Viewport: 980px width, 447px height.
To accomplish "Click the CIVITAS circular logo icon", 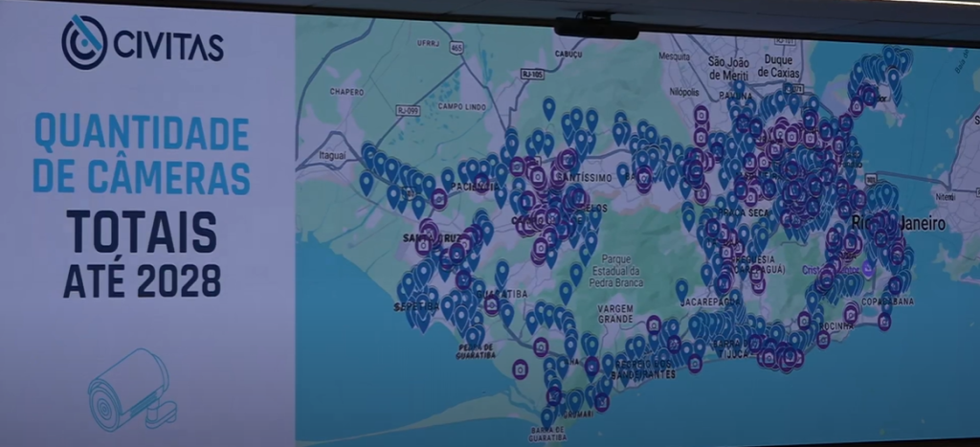I will (83, 42).
